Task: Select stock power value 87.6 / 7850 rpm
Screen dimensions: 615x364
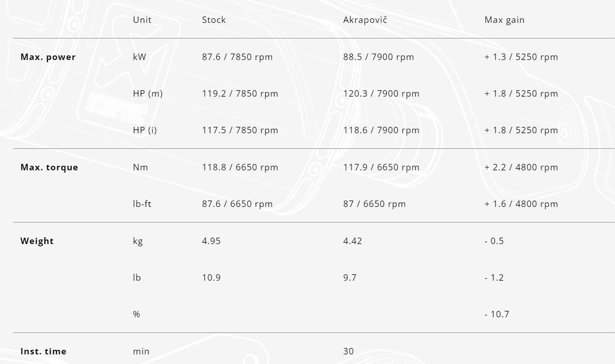Action: point(237,57)
